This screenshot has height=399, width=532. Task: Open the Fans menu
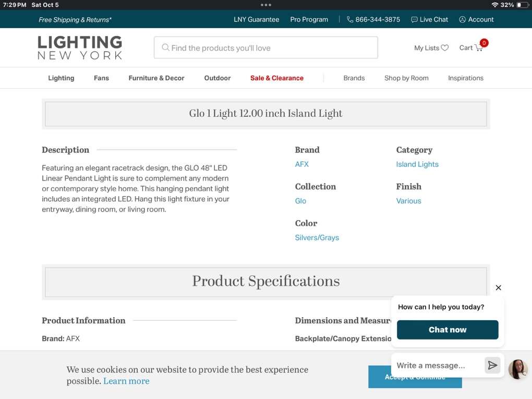pos(101,78)
